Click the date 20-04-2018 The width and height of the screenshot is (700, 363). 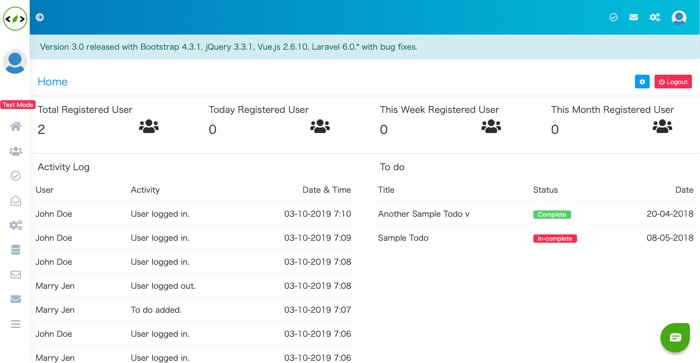[670, 214]
